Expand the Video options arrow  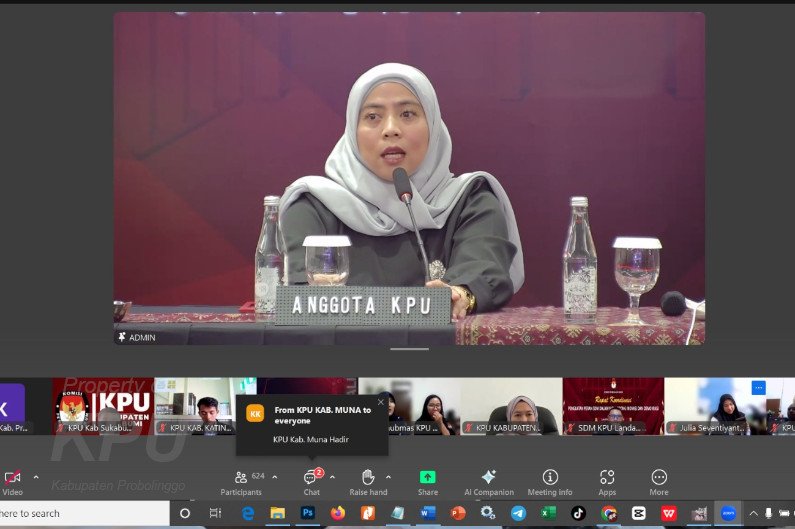36,477
